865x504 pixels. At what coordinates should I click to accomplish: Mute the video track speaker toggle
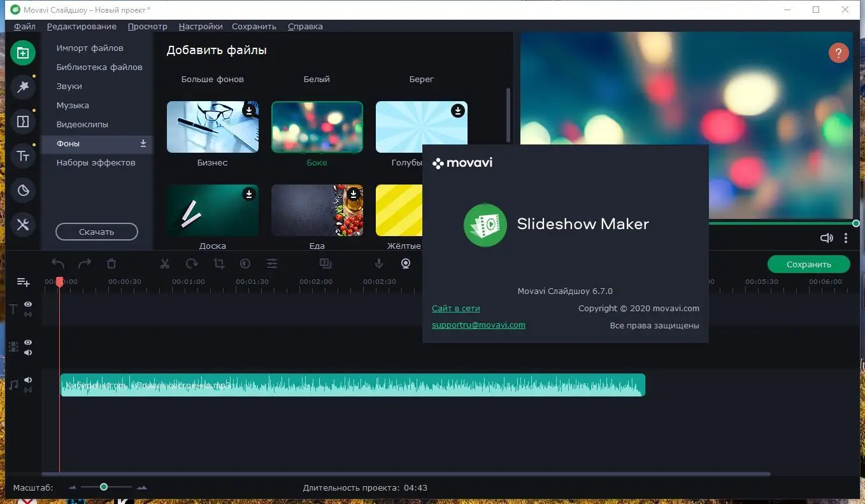point(28,352)
